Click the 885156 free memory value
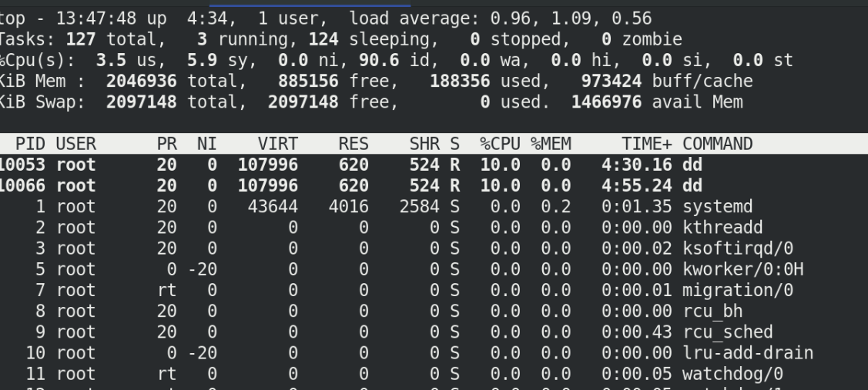This screenshot has width=868, height=390. point(308,82)
